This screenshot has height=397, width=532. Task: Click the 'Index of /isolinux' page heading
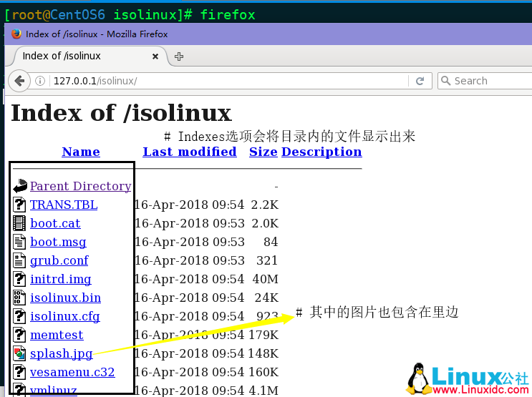[121, 113]
